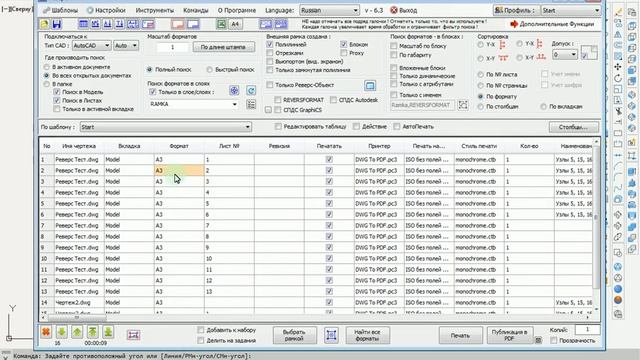Viewport: 640px width, 360px height.
Task: Enable АвтоПечать checkbox
Action: (x=397, y=127)
